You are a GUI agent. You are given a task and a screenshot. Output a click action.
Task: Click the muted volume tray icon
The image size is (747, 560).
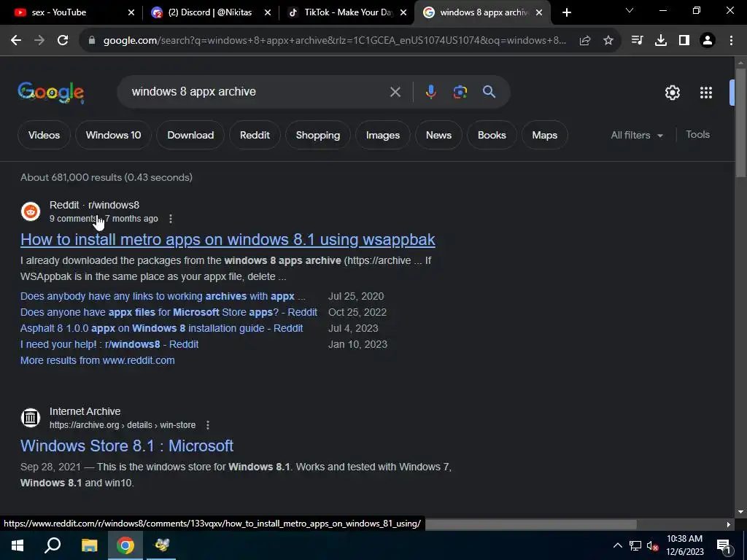coord(652,545)
